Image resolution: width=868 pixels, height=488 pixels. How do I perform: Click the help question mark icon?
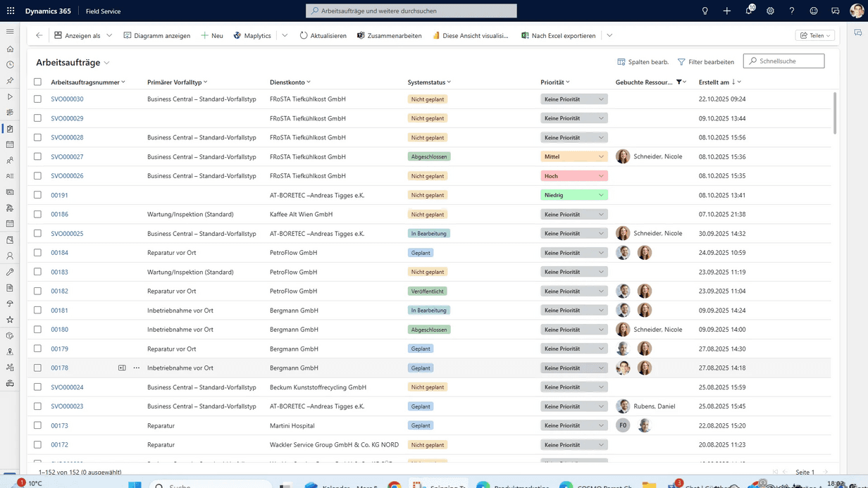[x=792, y=11]
